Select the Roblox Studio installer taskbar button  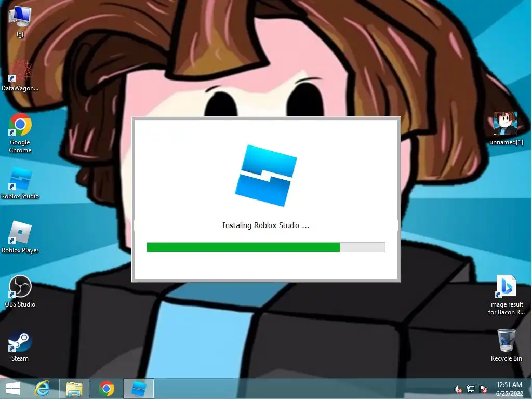(x=139, y=389)
